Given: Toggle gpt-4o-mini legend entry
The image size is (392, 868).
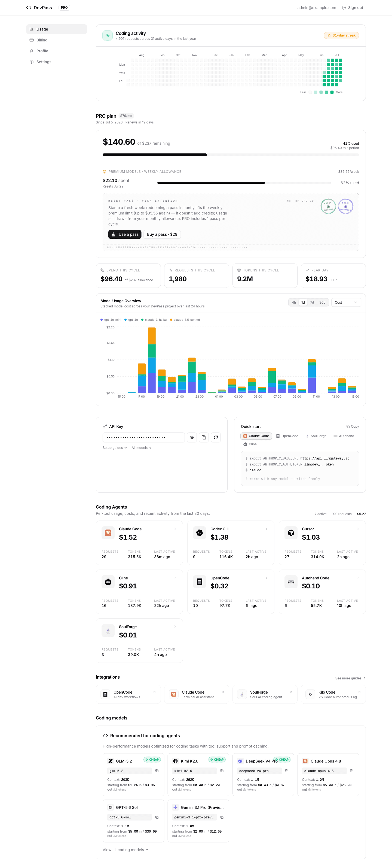Looking at the screenshot, I should (x=111, y=320).
